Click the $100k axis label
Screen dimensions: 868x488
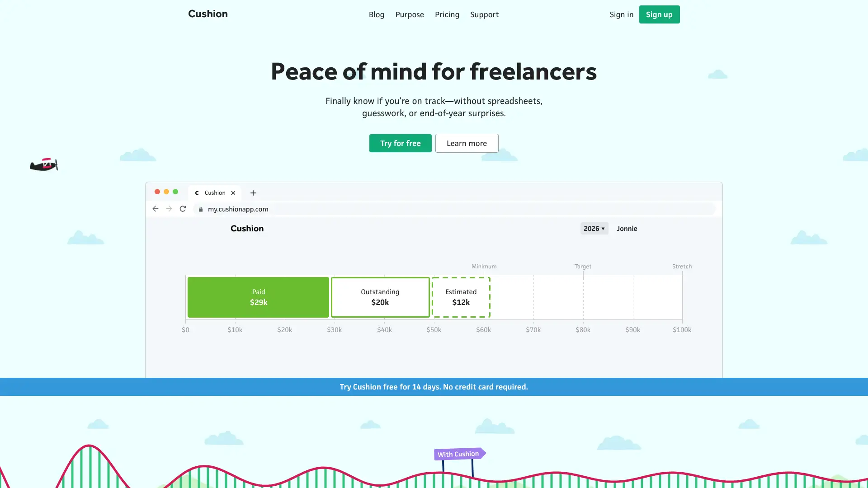click(x=682, y=330)
